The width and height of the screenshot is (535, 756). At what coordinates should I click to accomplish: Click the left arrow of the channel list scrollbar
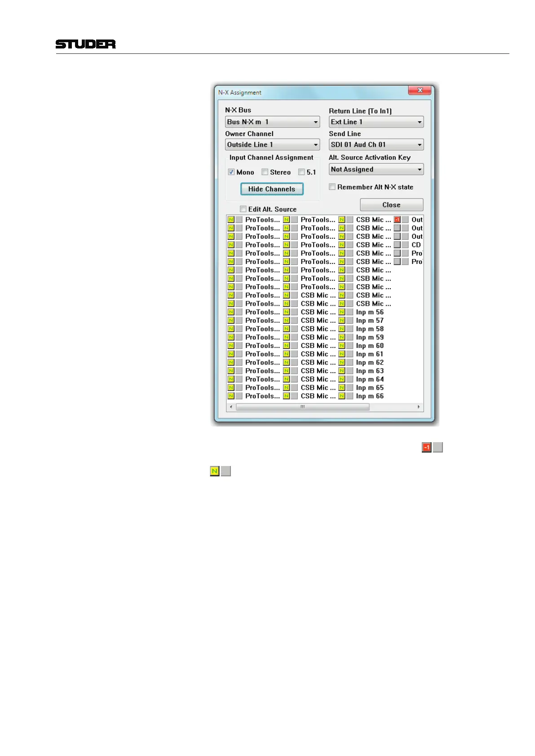click(231, 407)
